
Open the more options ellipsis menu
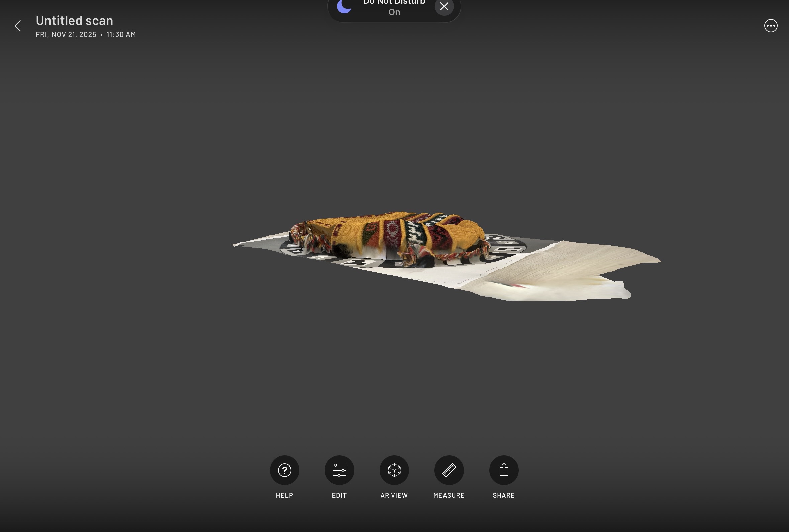(x=770, y=26)
